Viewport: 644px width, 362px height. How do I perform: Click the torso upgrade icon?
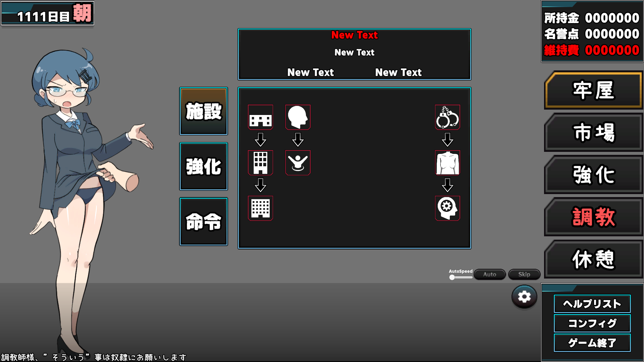[x=447, y=163]
